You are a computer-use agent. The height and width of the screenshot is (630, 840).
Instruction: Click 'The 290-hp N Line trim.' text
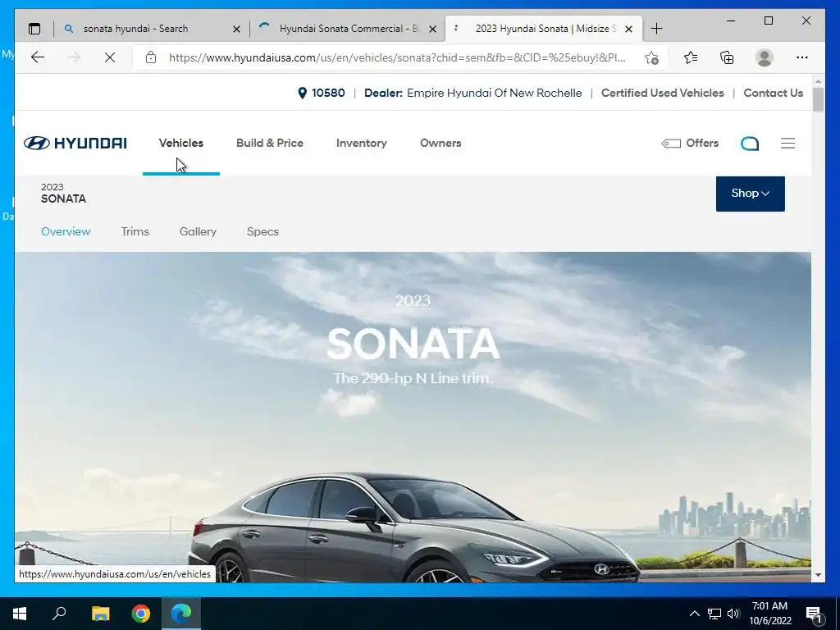pyautogui.click(x=413, y=378)
